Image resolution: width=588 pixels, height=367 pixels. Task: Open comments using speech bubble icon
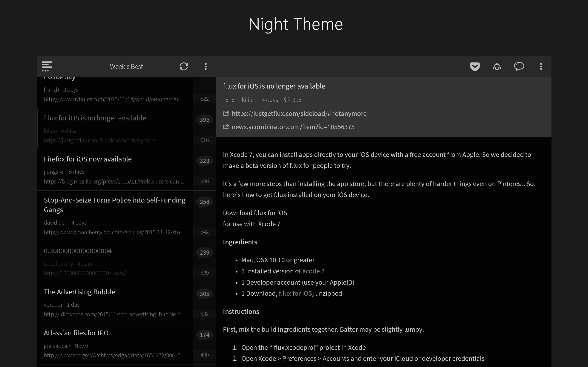coord(519,66)
